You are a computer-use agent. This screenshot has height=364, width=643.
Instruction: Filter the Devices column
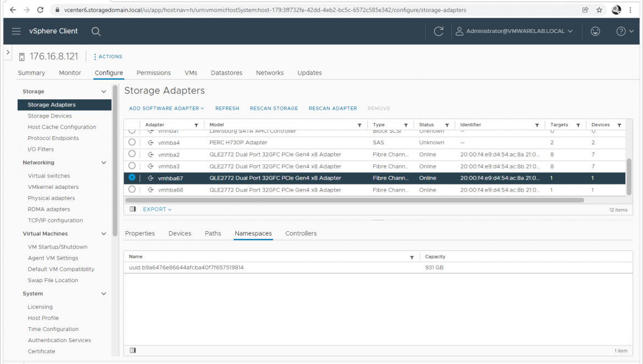coord(619,125)
